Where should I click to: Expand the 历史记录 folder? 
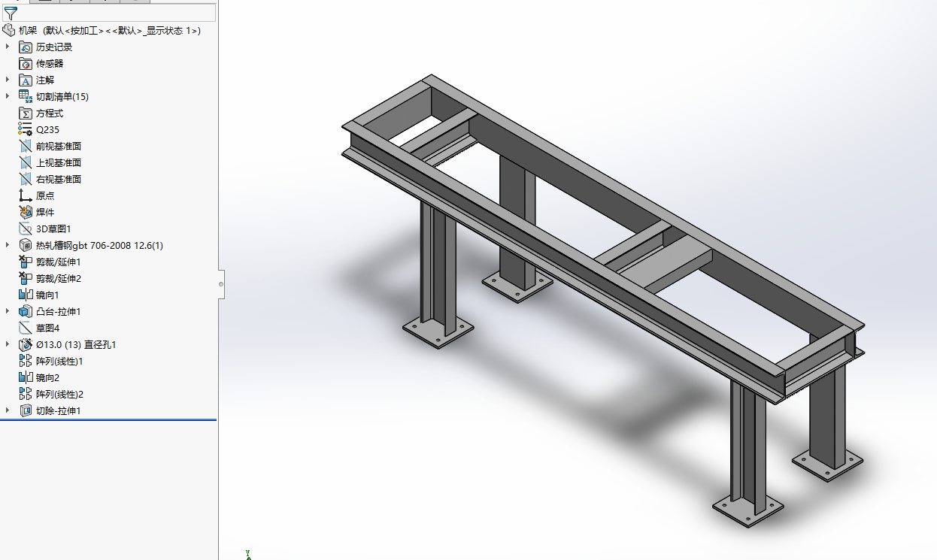point(8,47)
